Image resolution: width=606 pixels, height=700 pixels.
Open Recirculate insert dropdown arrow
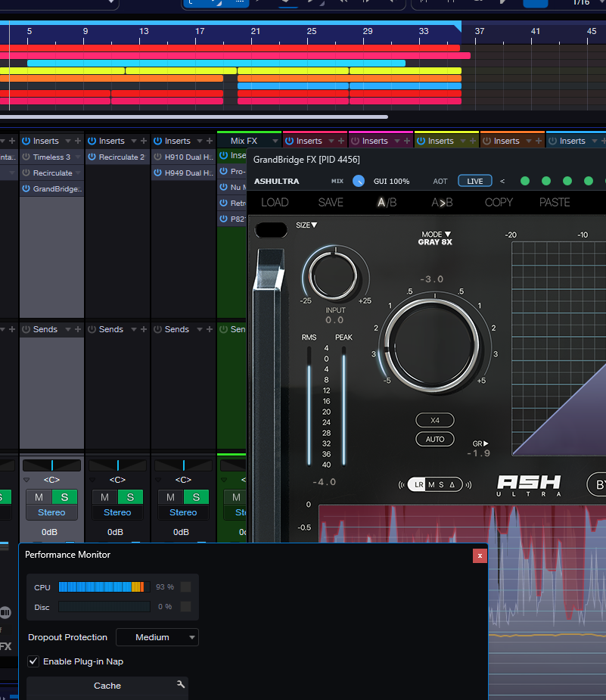(78, 173)
